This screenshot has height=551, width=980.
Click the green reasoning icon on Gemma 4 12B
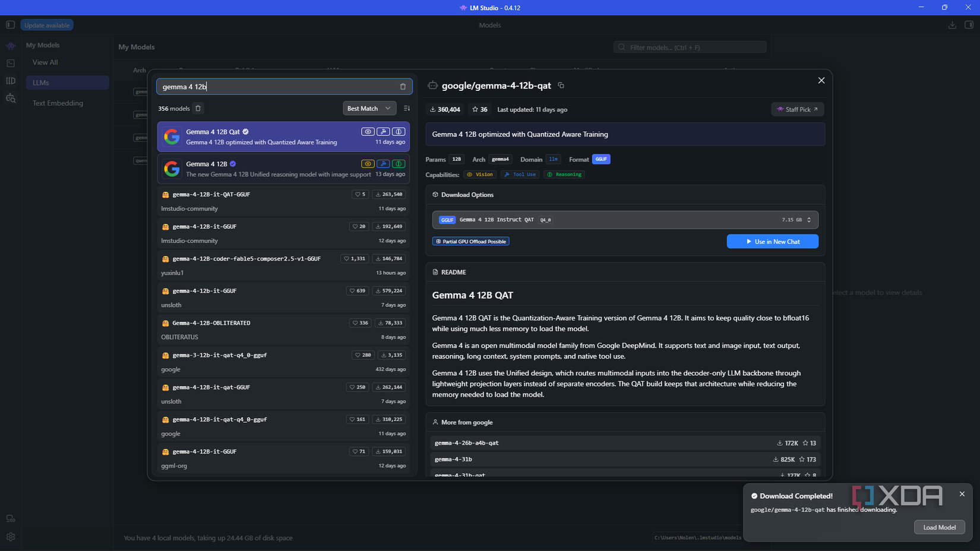click(399, 164)
